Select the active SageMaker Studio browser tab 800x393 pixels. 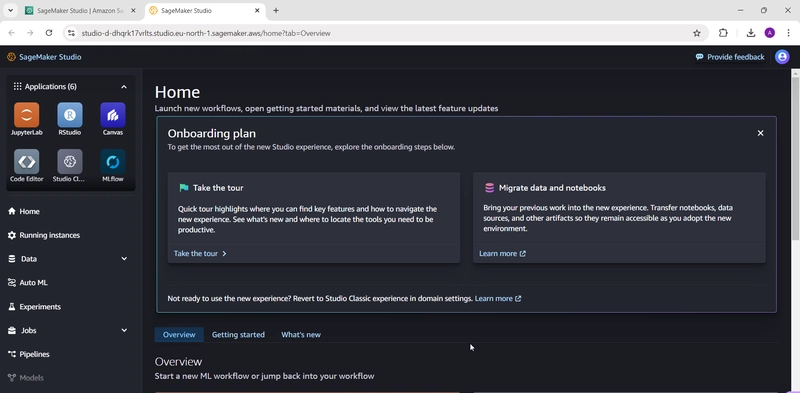206,10
